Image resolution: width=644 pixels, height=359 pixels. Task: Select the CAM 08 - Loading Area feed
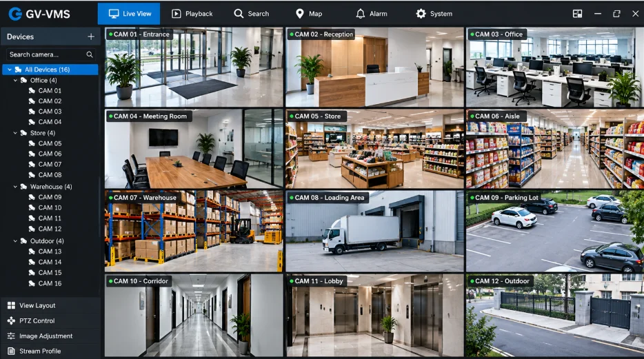pyautogui.click(x=374, y=231)
